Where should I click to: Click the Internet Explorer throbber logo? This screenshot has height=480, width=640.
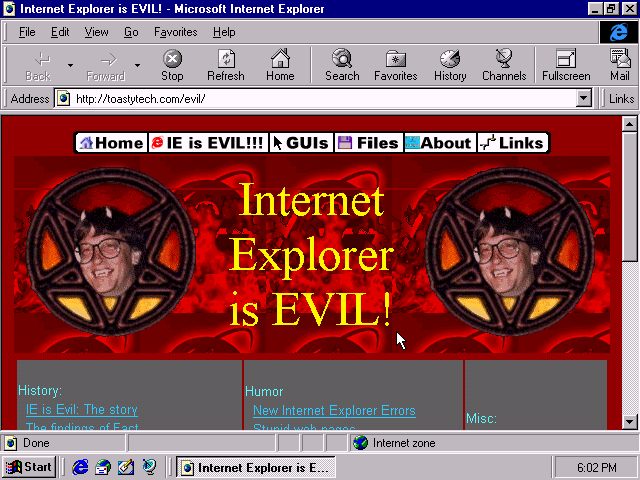[x=618, y=32]
